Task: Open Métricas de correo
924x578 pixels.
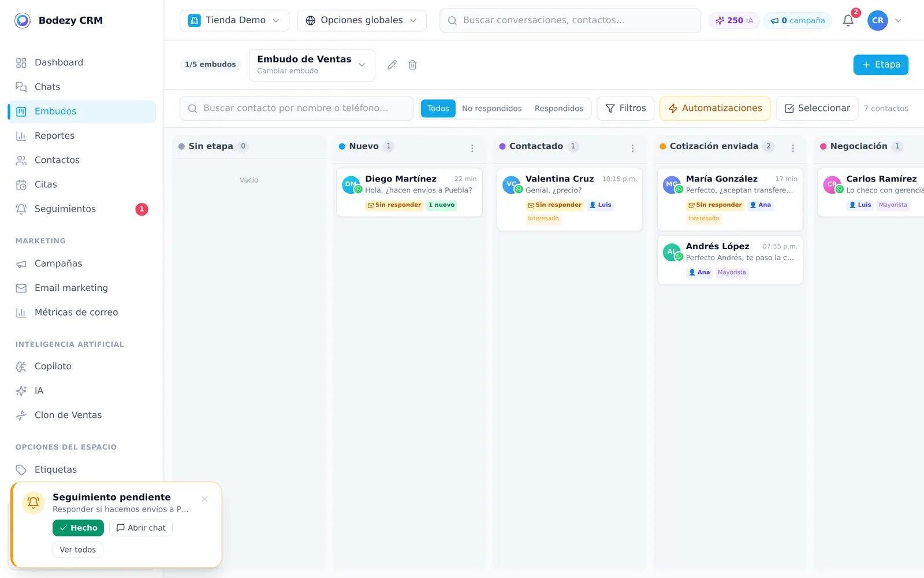Action: [x=82, y=312]
